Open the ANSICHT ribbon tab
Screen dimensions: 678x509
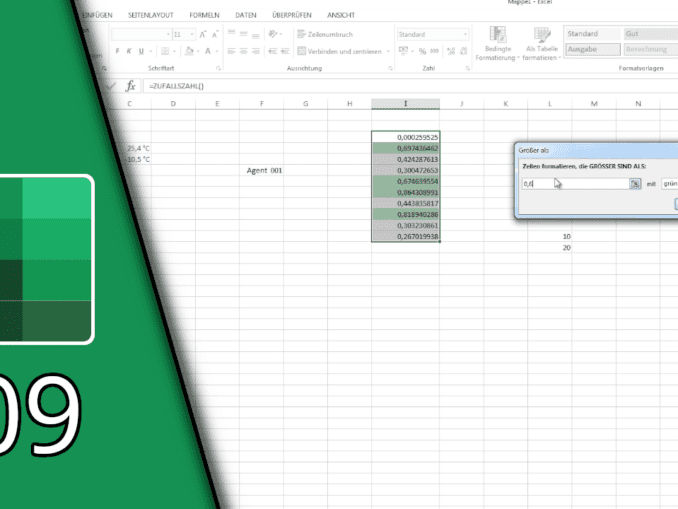tap(341, 15)
